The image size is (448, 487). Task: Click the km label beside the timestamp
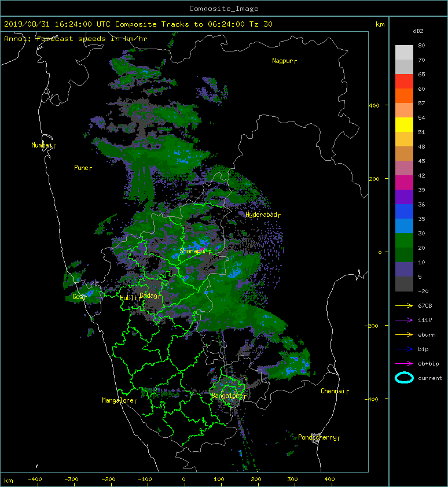[x=380, y=24]
